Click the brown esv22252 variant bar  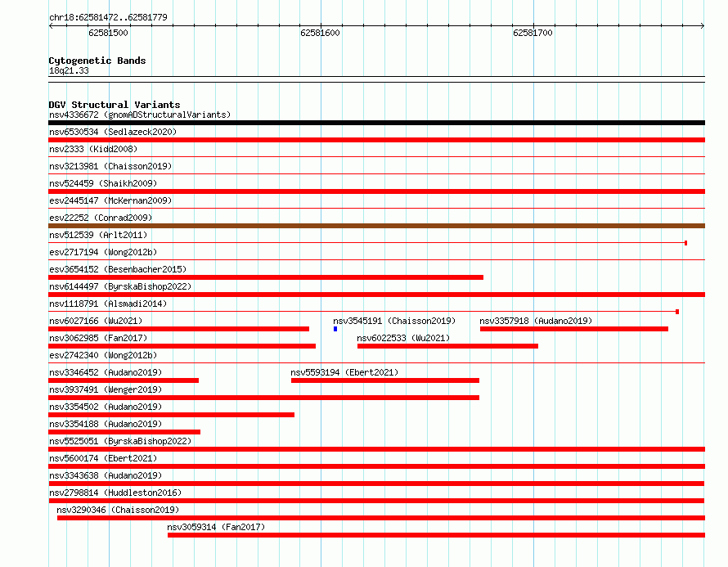click(x=376, y=226)
